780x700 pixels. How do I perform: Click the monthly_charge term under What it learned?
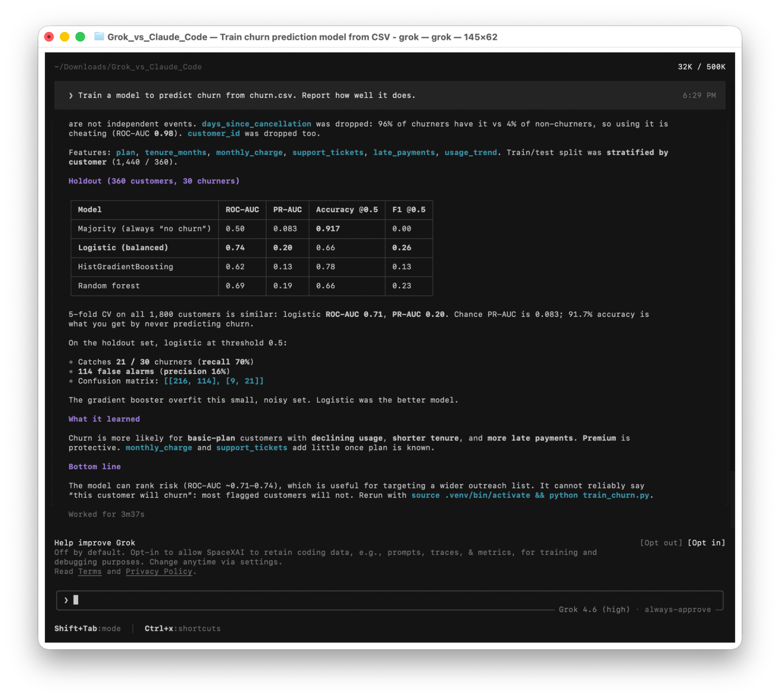159,448
